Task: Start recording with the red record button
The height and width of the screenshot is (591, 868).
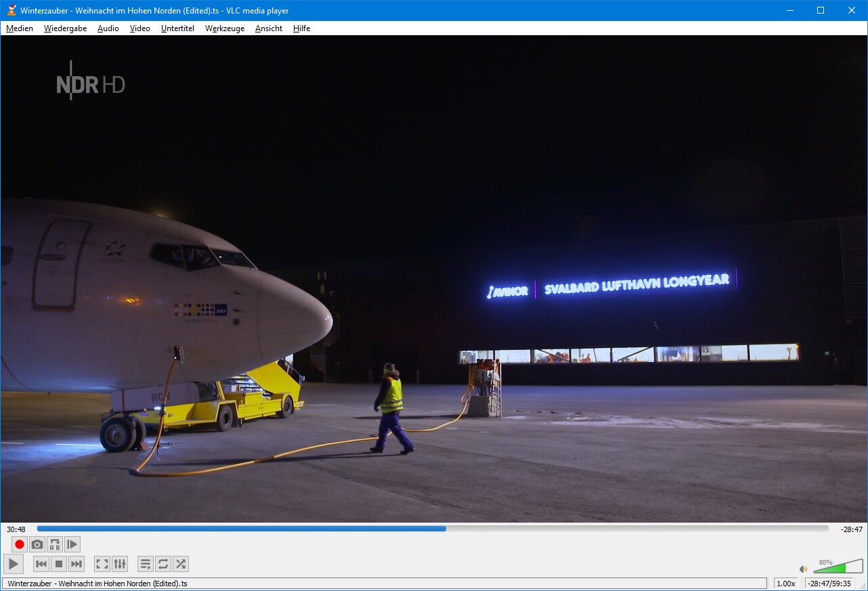Action: (x=20, y=544)
